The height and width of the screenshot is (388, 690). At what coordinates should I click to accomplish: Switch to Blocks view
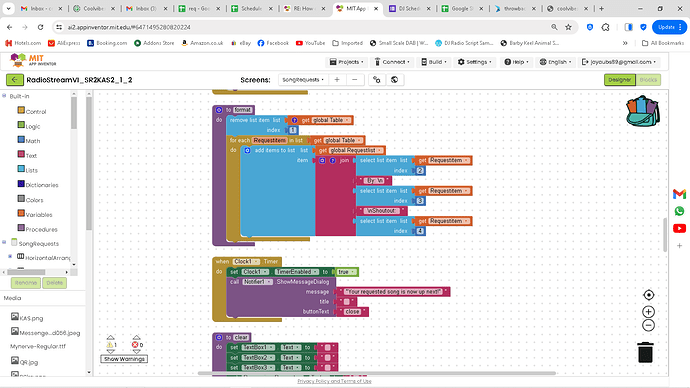648,80
